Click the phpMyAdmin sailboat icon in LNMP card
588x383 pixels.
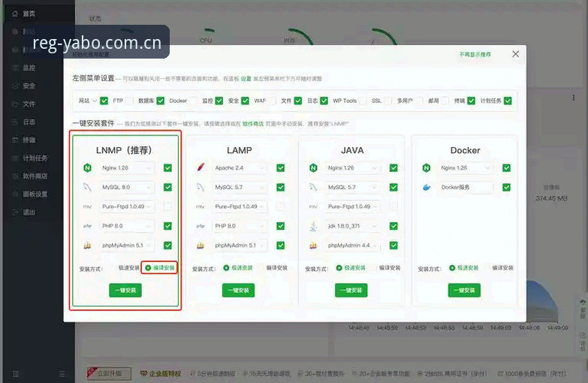87,246
